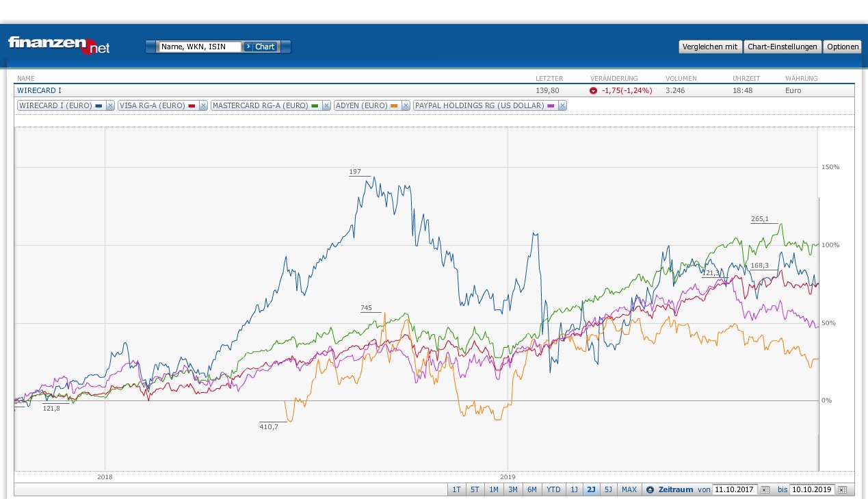This screenshot has width=868, height=499.
Task: Collapse the Zeitraum section using its arrow icon
Action: tap(650, 489)
